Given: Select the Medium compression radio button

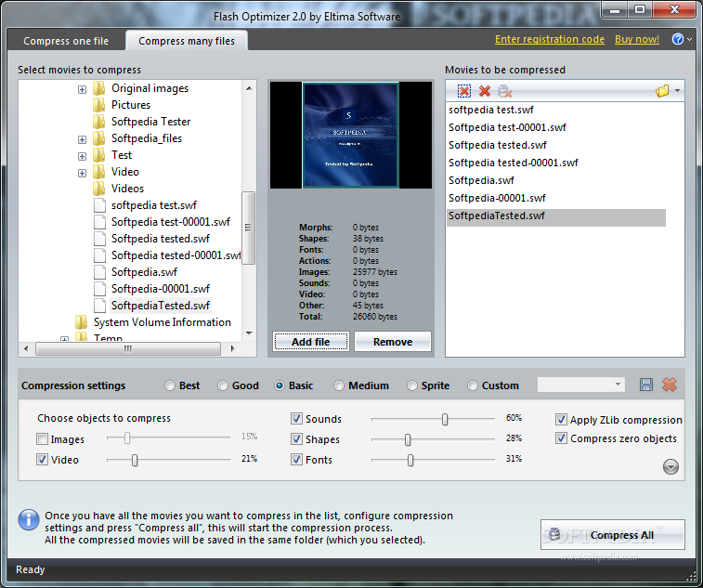Looking at the screenshot, I should tap(338, 385).
